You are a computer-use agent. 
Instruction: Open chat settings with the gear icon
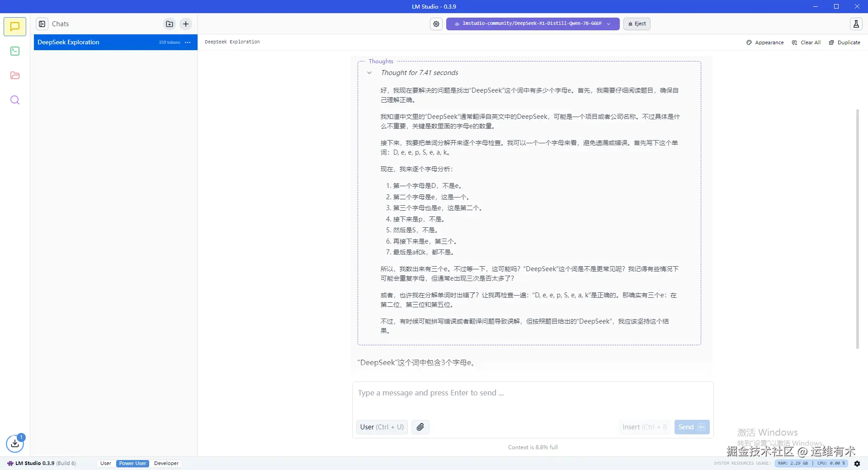coord(436,24)
